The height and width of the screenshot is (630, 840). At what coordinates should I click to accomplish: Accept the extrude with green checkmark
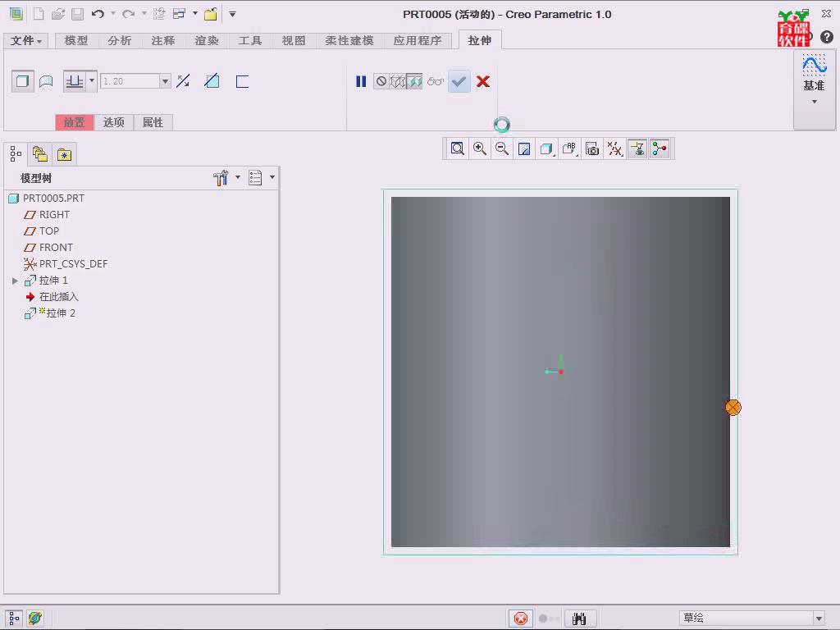pos(459,81)
